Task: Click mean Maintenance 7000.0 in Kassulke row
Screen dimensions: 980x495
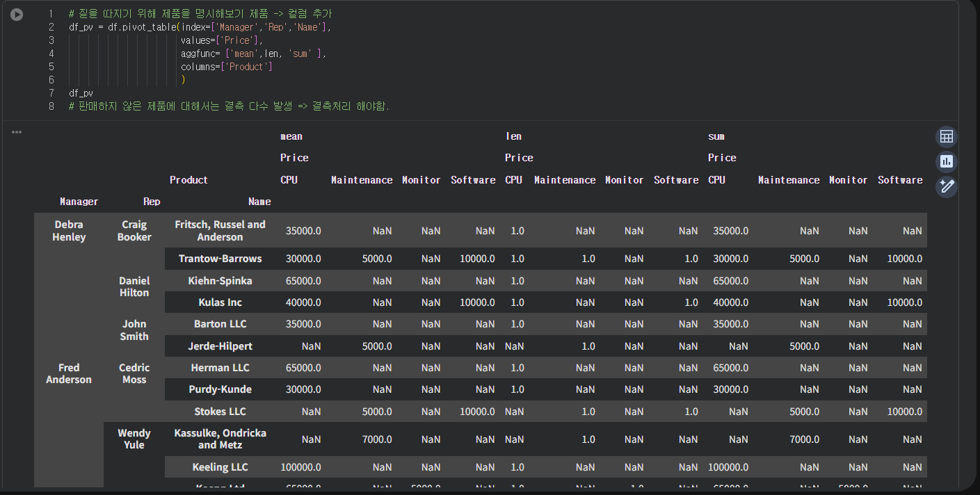Action: (x=377, y=439)
